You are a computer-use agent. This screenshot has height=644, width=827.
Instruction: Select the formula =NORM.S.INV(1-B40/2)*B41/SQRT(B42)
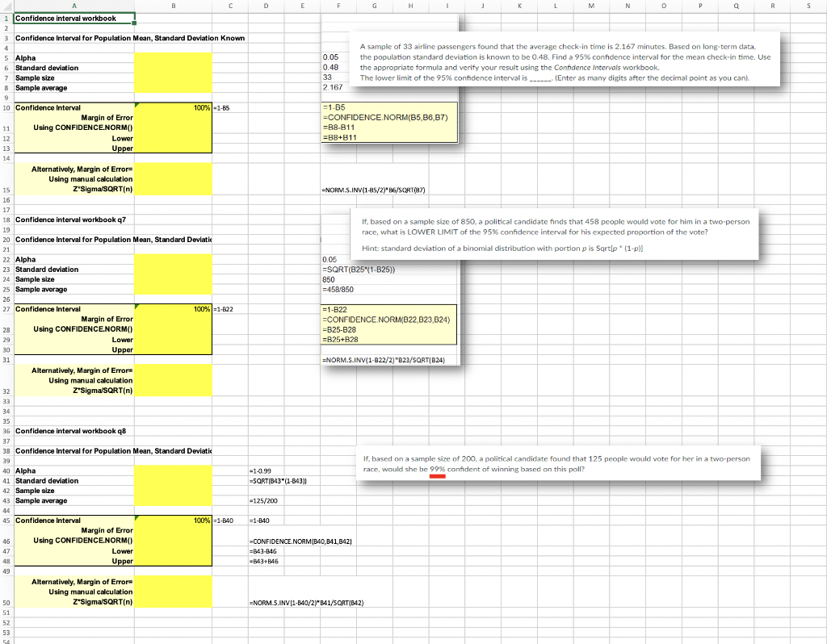click(306, 603)
